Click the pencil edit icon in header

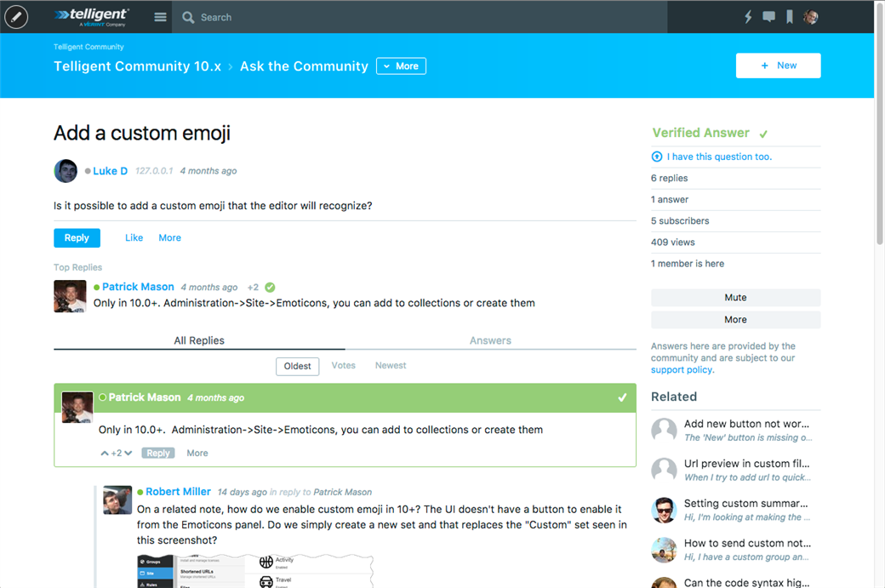pos(16,17)
